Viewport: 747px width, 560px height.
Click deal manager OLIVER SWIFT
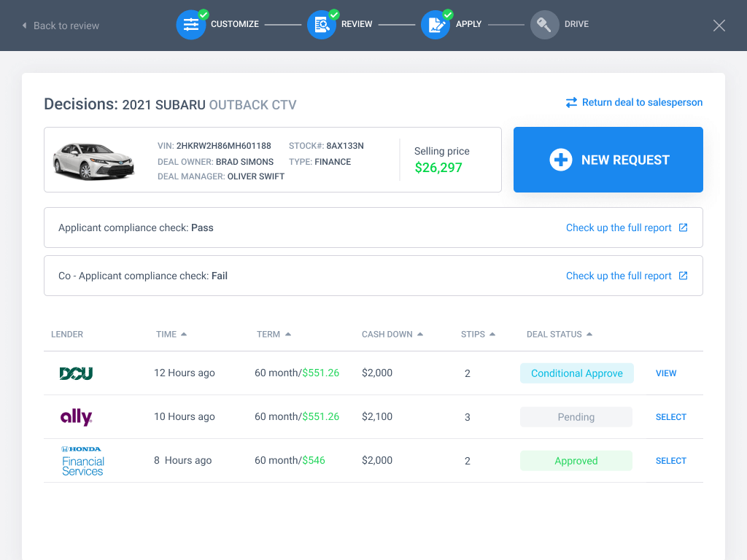pyautogui.click(x=256, y=176)
